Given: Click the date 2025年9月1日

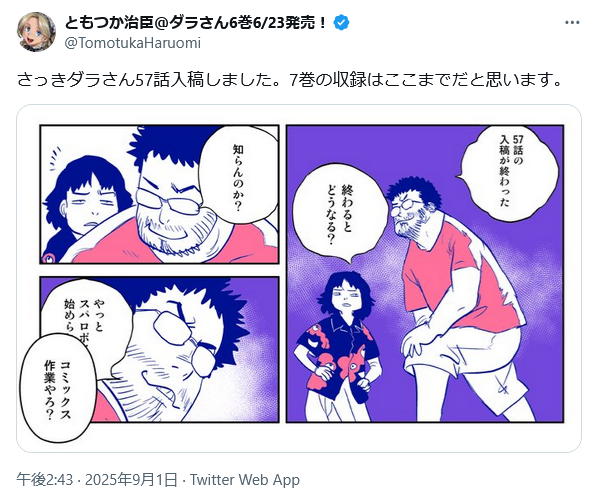Looking at the screenshot, I should point(131,480).
